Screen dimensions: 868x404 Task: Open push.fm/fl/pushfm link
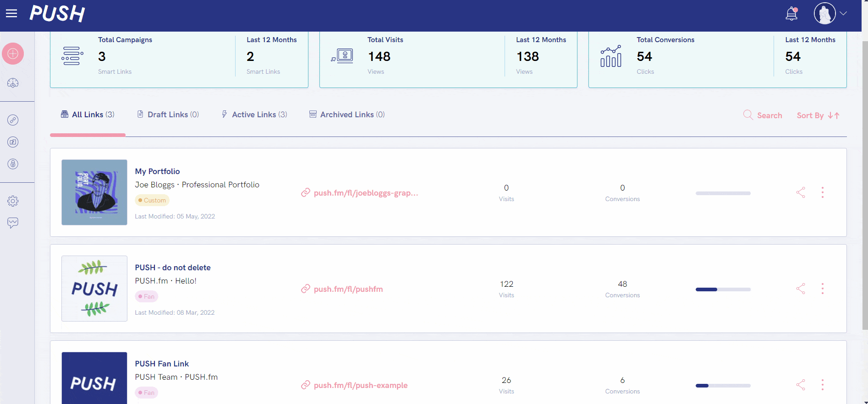coord(348,289)
